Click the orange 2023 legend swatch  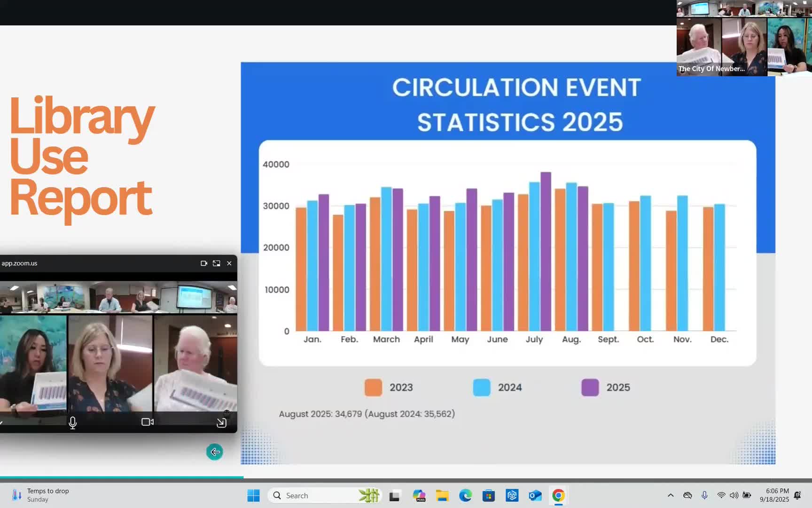[x=374, y=388]
